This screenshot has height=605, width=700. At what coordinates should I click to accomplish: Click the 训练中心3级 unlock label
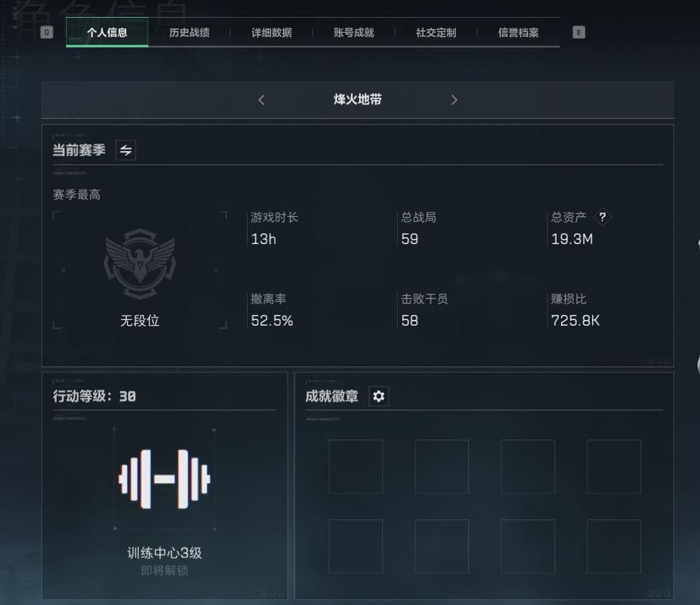(x=164, y=553)
